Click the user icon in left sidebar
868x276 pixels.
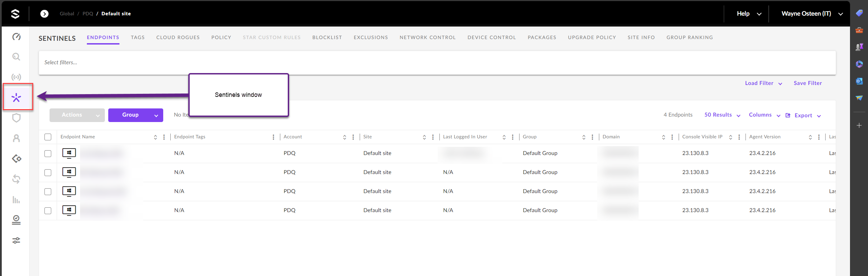[16, 138]
